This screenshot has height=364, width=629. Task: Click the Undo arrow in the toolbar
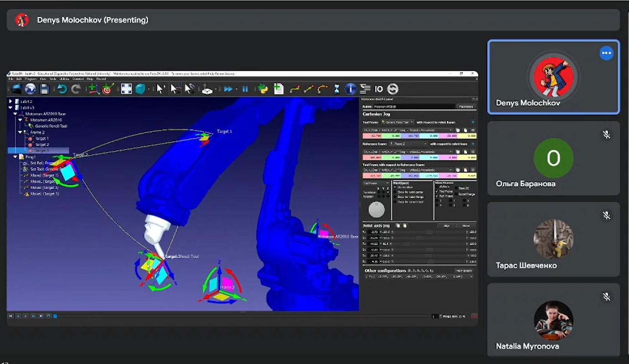pos(62,89)
